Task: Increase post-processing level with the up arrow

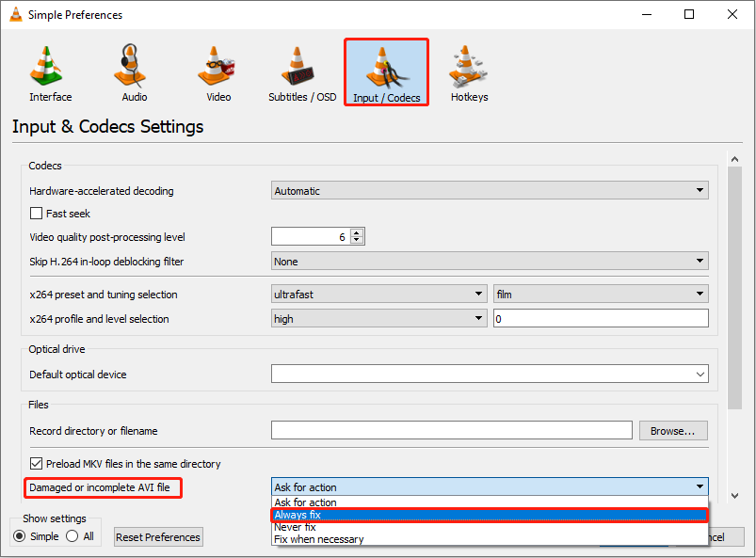Action: (357, 232)
